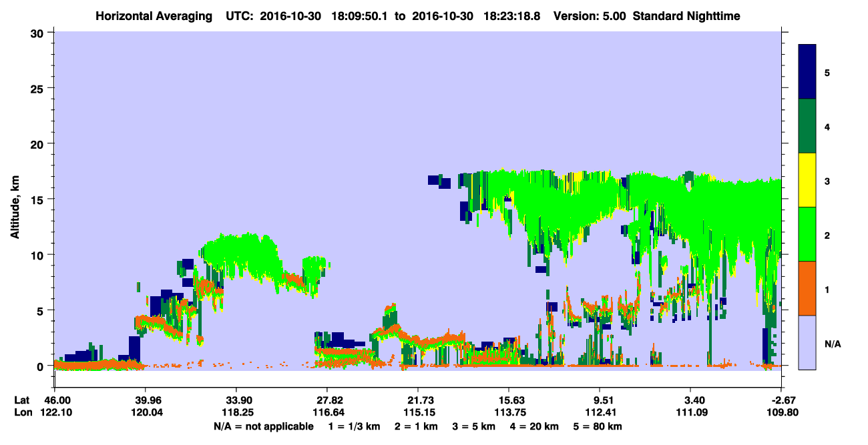Click the dark blue color bar segment for 5
This screenshot has width=868, height=445.
(807, 72)
